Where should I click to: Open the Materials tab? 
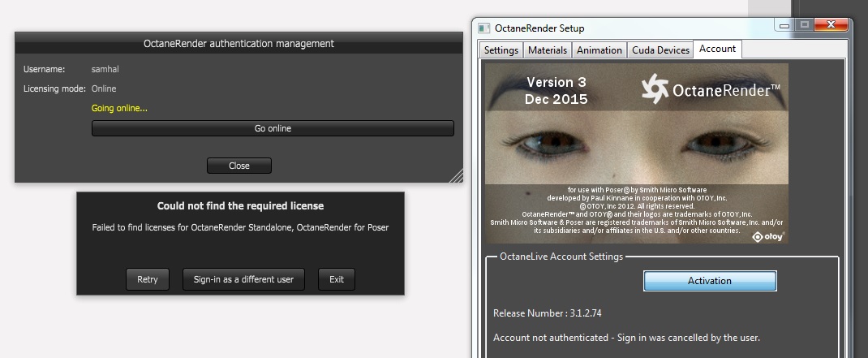[548, 50]
